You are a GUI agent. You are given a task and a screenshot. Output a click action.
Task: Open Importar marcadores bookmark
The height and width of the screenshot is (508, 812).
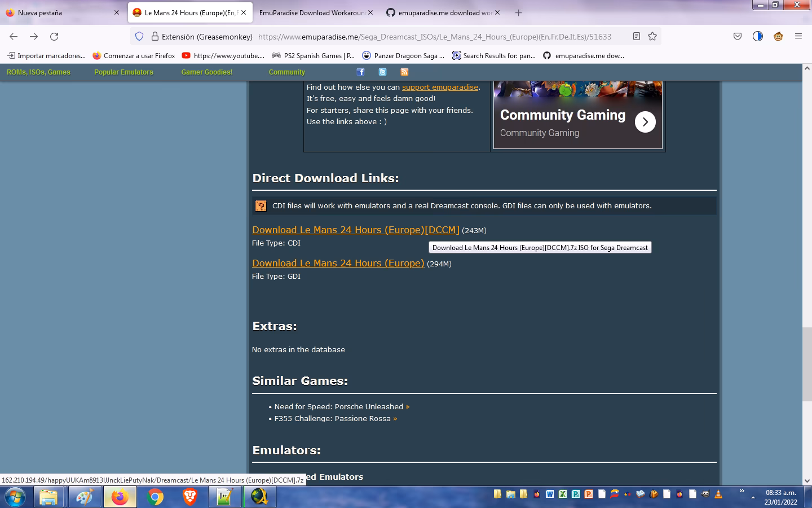point(46,55)
